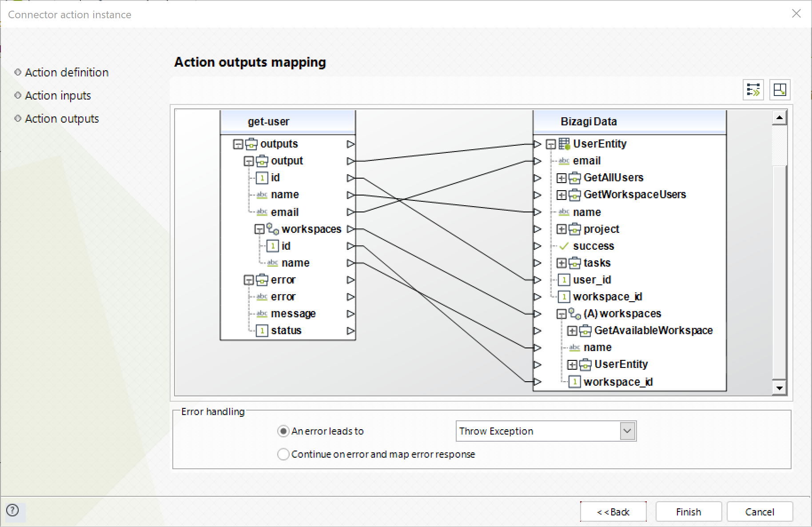Select the 'user_id' row in Bizagi Data
812x527 pixels.
(x=592, y=280)
